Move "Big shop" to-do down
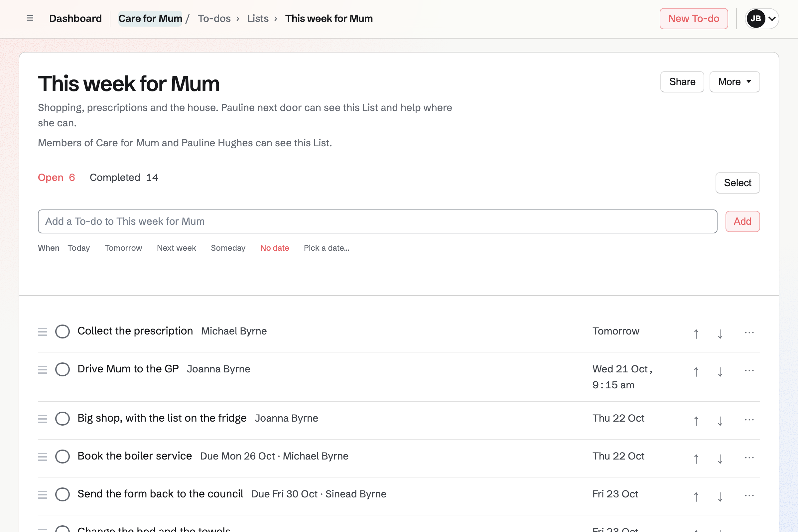The width and height of the screenshot is (798, 532). 720,421
